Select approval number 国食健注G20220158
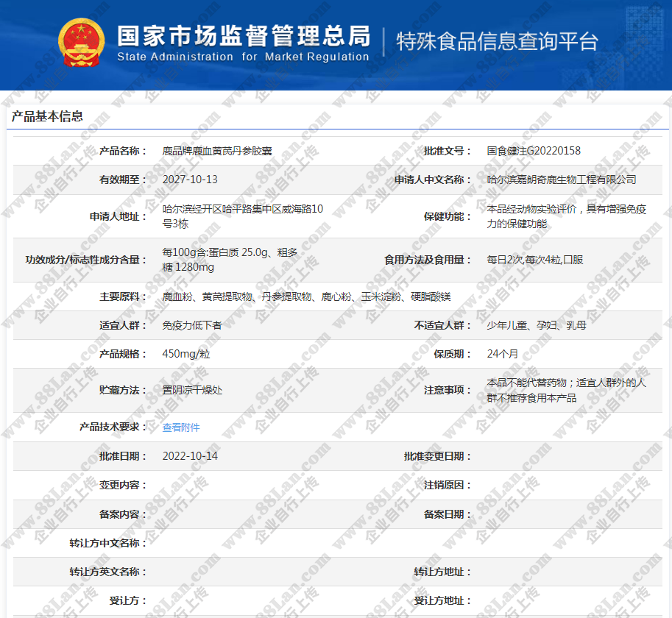Viewport: 672px width, 618px height. [534, 151]
